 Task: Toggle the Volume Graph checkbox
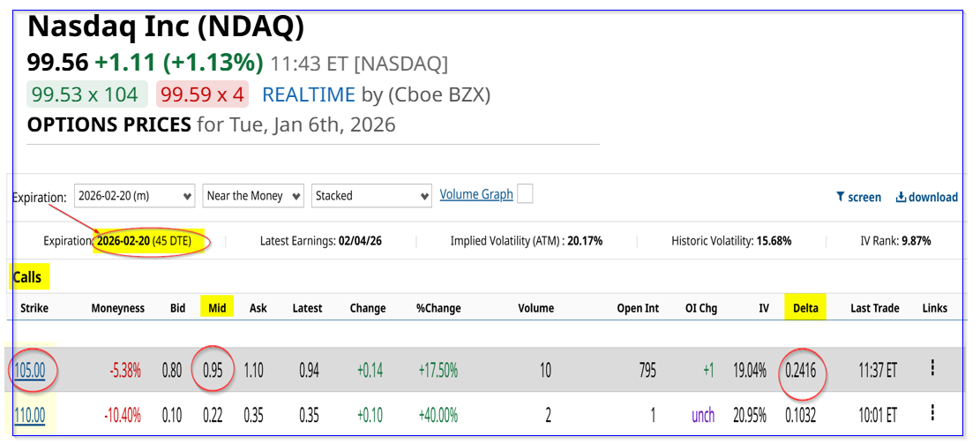525,194
